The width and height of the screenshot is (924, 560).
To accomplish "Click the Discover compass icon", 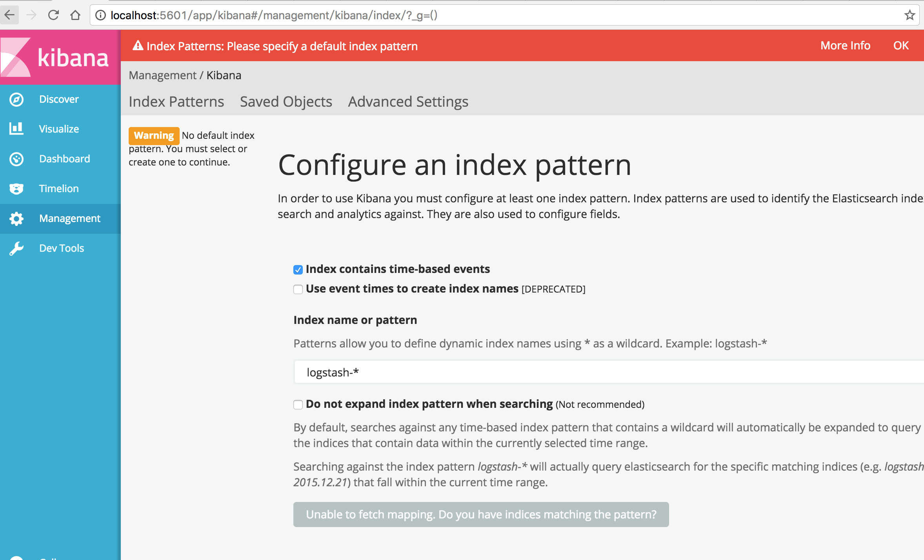I will click(16, 100).
